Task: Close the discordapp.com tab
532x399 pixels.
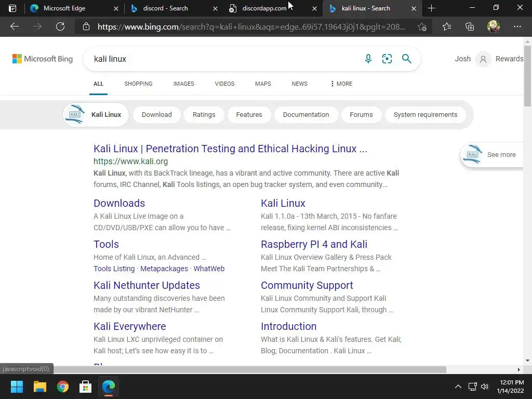Action: click(314, 8)
